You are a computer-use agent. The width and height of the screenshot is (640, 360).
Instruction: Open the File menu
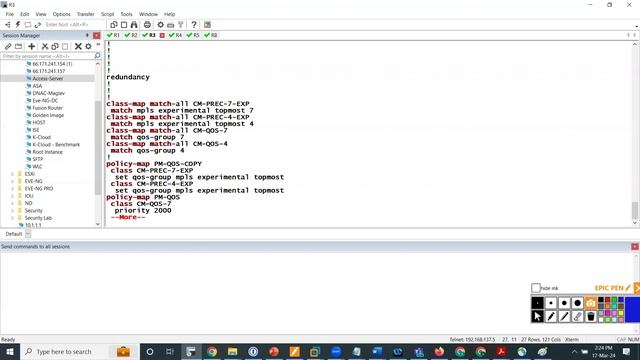pyautogui.click(x=9, y=14)
